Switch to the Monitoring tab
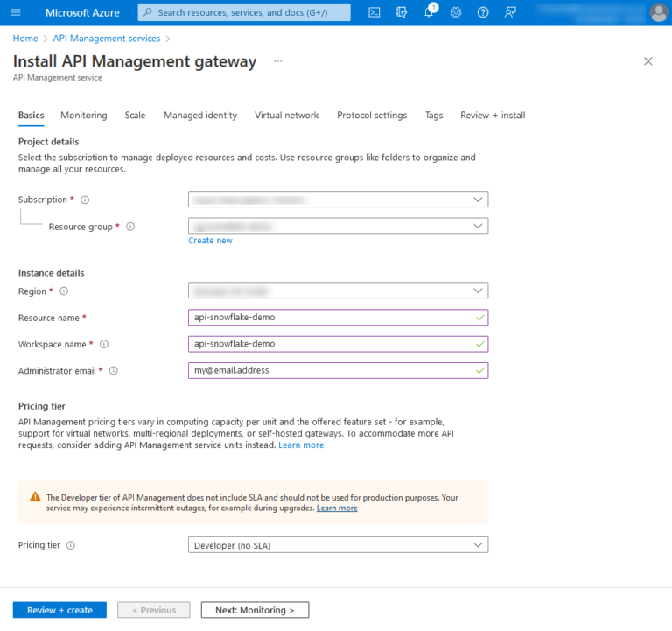This screenshot has width=672, height=631. click(x=84, y=116)
